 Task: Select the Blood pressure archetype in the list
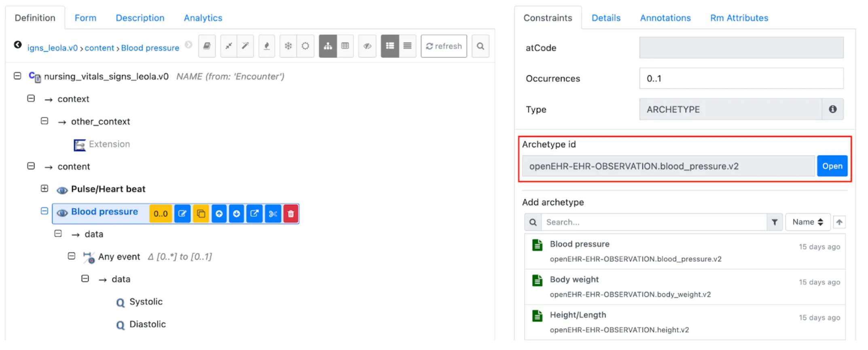(685, 251)
